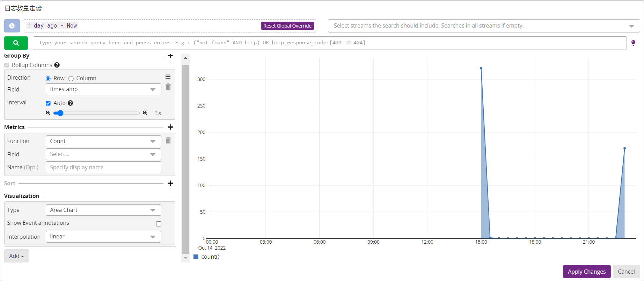644x281 pixels.
Task: Click the interval zoom slider handle
Action: pyautogui.click(x=60, y=113)
